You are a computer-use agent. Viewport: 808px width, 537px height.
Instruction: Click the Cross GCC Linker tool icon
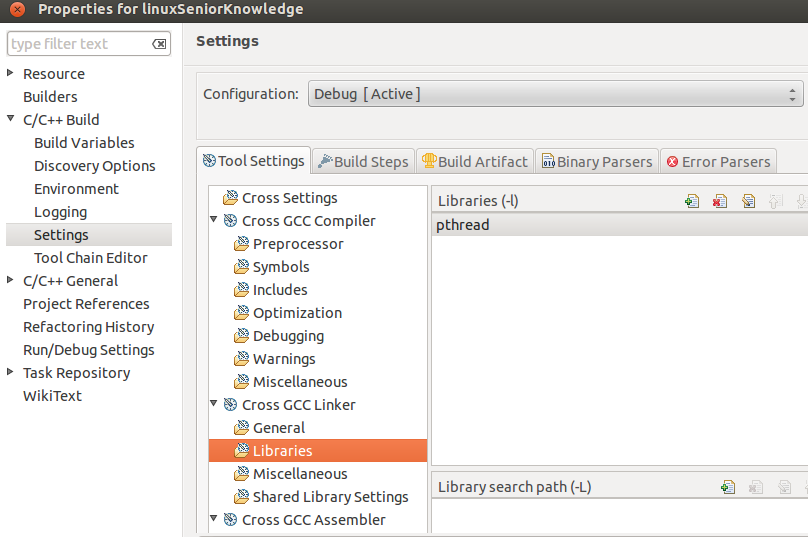[230, 405]
